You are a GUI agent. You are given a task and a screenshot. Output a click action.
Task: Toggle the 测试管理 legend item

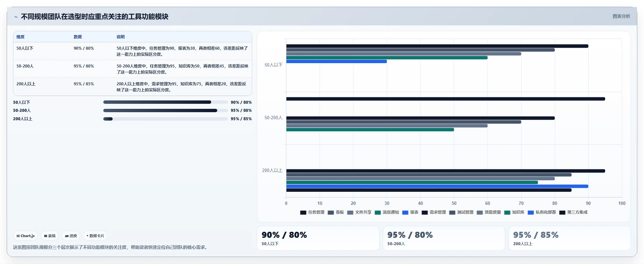pos(461,212)
